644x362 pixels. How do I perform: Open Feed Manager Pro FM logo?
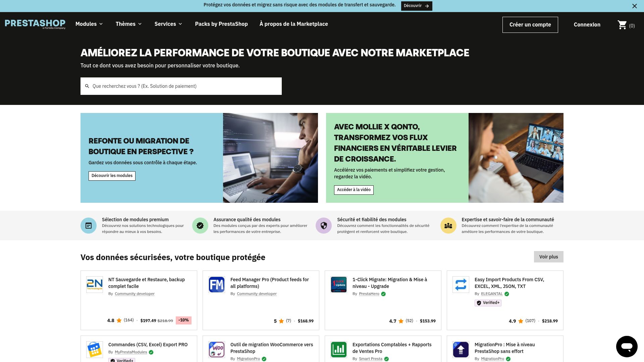(217, 285)
